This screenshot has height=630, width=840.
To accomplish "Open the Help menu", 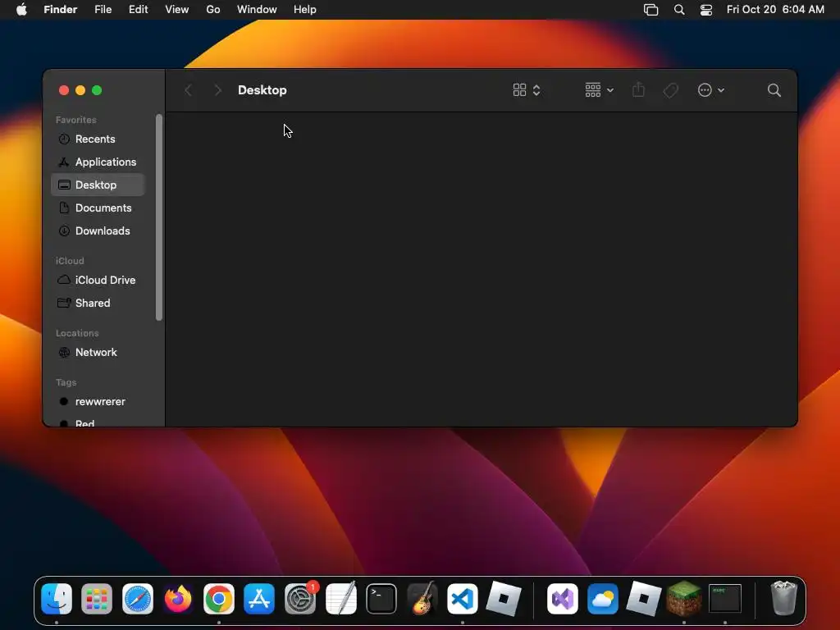I will 305,10.
